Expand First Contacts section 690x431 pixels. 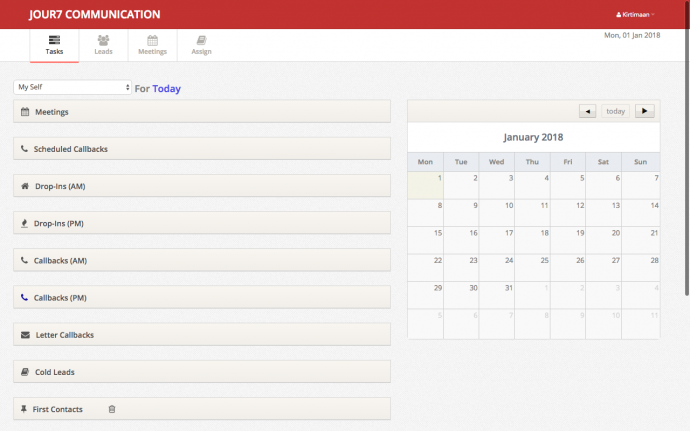(x=202, y=409)
